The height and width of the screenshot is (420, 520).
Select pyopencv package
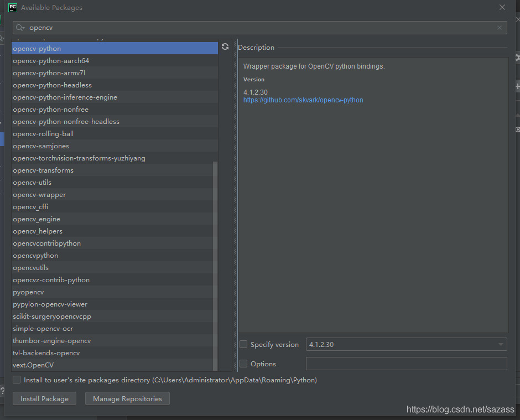tap(112, 292)
